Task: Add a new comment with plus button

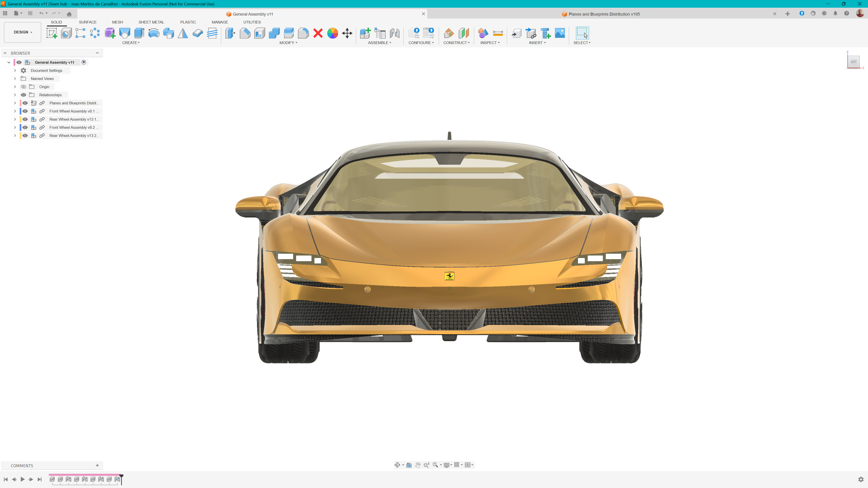Action: pyautogui.click(x=97, y=465)
